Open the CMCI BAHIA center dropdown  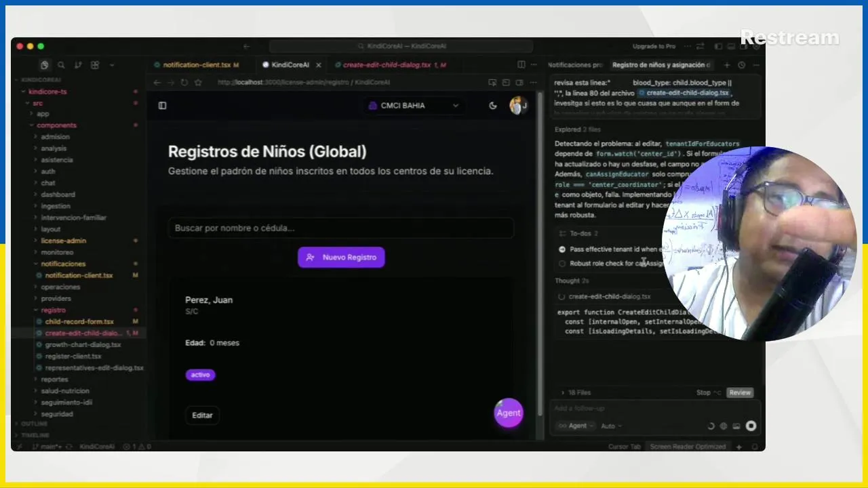pos(414,105)
